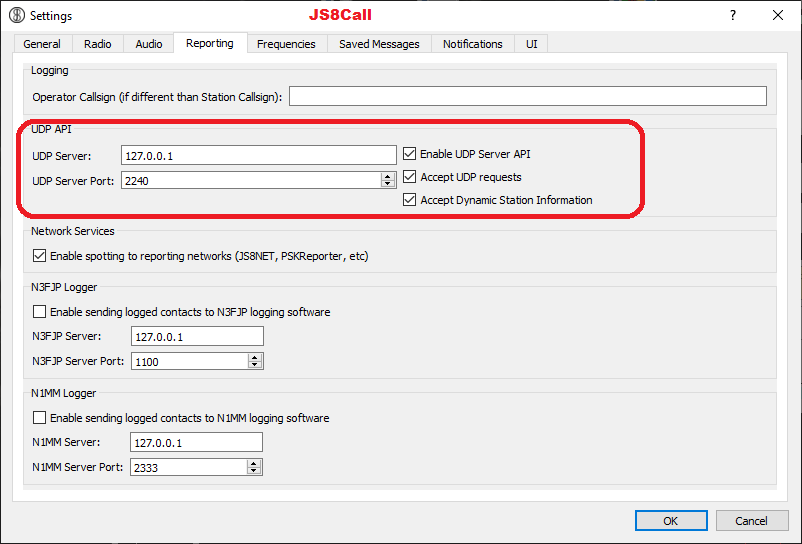The image size is (802, 544).
Task: Decrease the N3FJP Server Port value
Action: [x=255, y=365]
